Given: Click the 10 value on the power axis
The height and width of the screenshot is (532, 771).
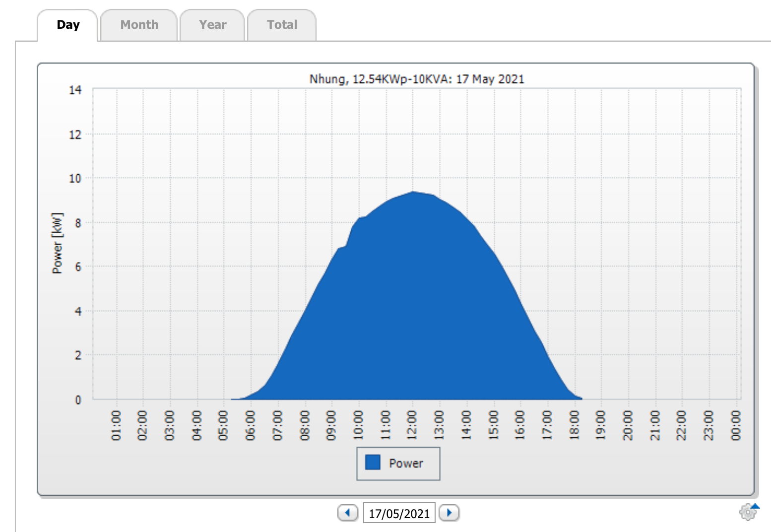Looking at the screenshot, I should (x=75, y=178).
